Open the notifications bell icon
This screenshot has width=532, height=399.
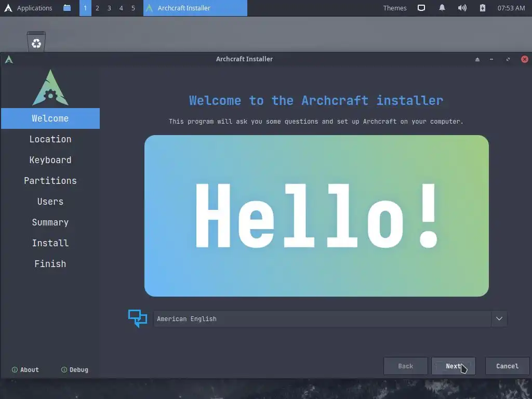(x=442, y=8)
